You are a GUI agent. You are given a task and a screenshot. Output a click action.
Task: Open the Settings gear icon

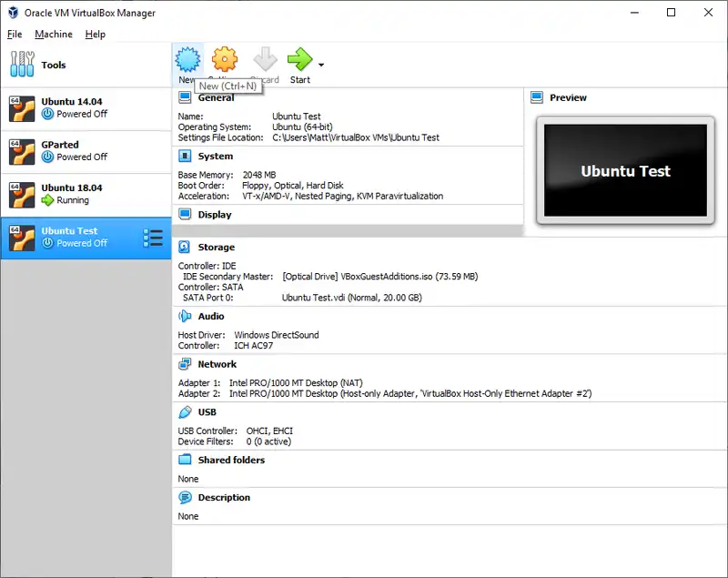coord(225,60)
